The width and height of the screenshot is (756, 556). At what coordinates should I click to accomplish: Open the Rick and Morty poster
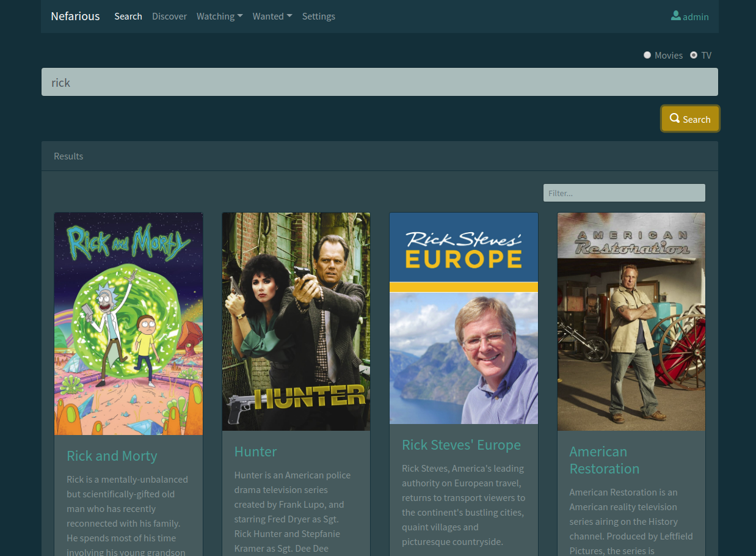128,324
